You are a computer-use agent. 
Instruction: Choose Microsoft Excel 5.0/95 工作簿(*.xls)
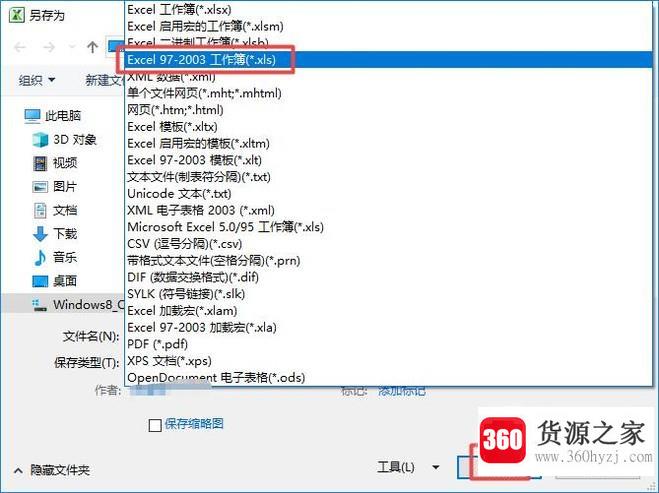(x=388, y=227)
